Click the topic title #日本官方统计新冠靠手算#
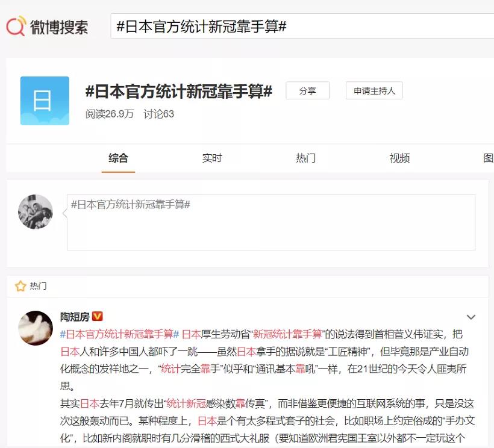Viewport: 494px width, 448px height. pos(179,92)
